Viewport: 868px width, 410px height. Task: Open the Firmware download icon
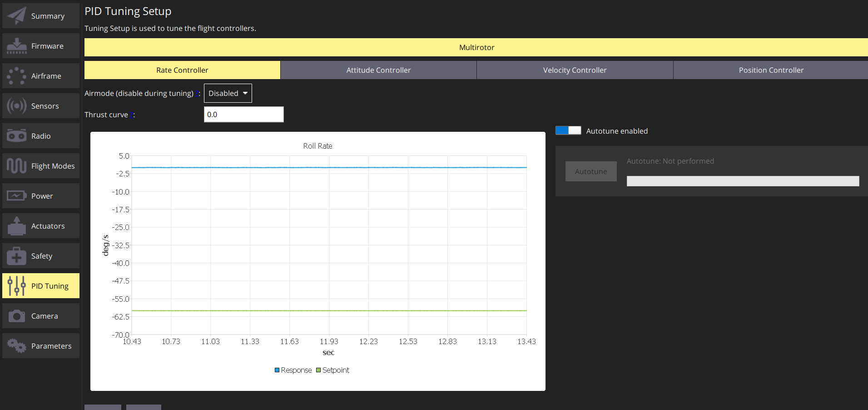(17, 46)
